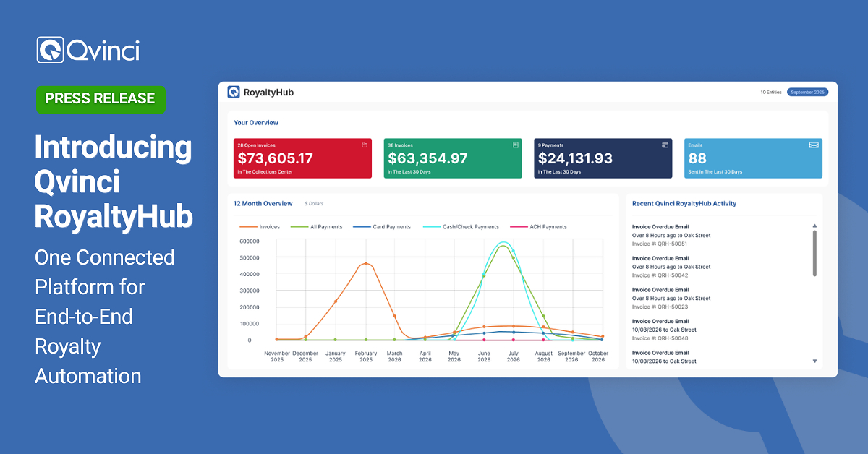868x454 pixels.
Task: Click the '$ Dollars' chart subtitle
Action: click(x=314, y=204)
